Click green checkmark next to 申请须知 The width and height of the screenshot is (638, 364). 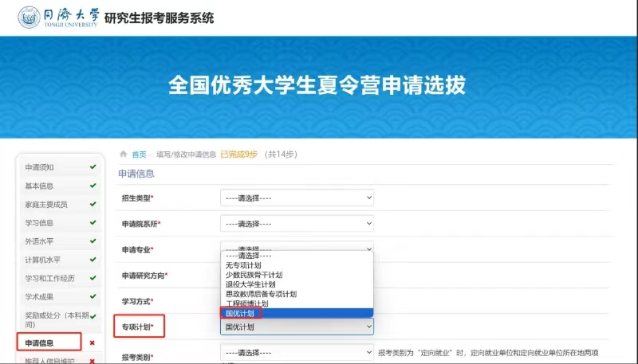(x=93, y=167)
